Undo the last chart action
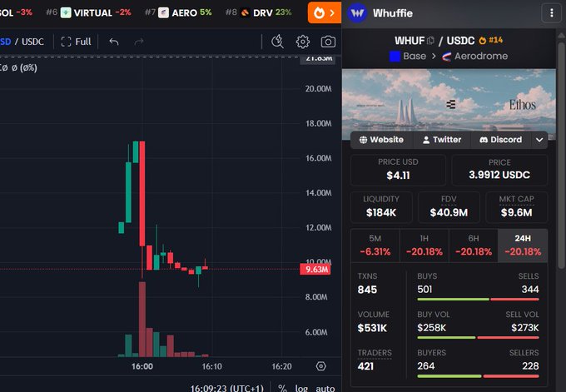The height and width of the screenshot is (392, 566). [114, 42]
